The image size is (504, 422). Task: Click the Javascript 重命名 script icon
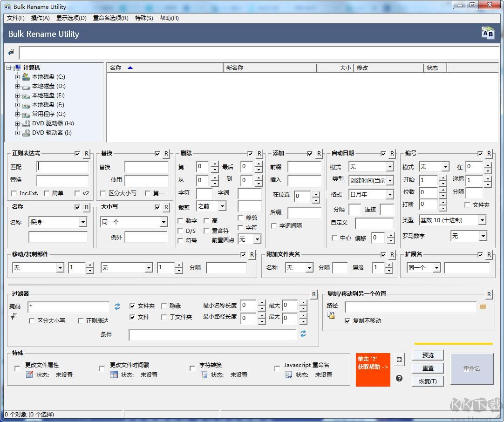(x=289, y=374)
